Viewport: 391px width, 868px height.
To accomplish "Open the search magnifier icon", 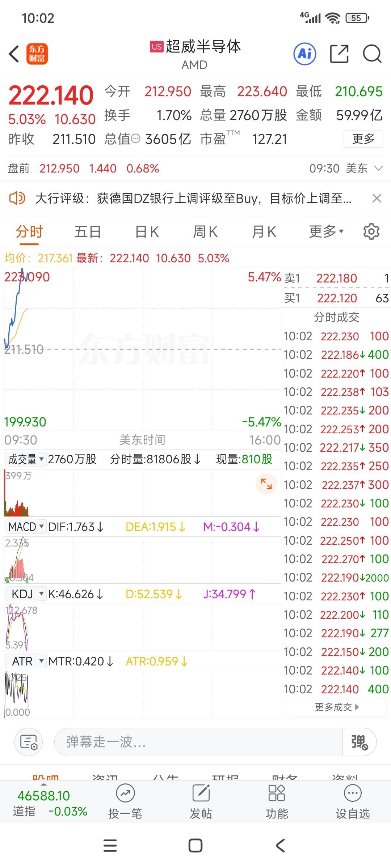I will pyautogui.click(x=372, y=54).
